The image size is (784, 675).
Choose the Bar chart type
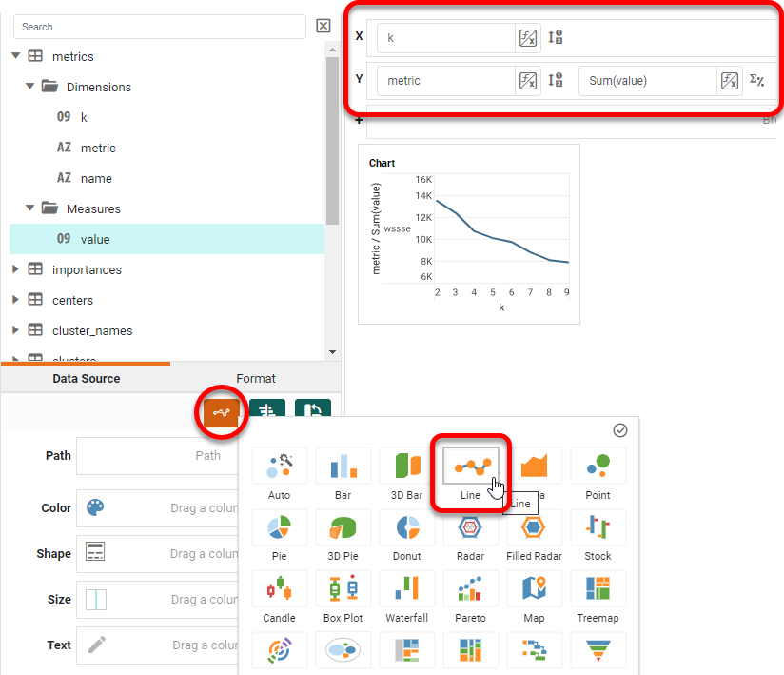coord(343,466)
